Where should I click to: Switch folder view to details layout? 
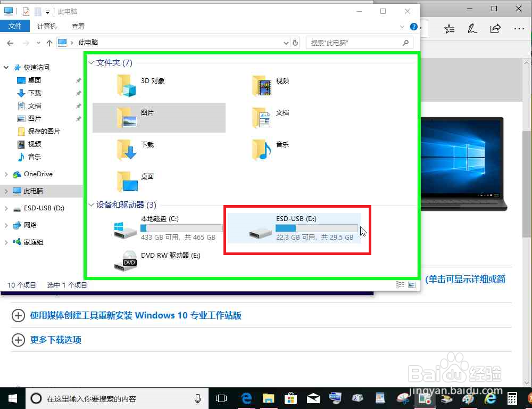pos(400,285)
